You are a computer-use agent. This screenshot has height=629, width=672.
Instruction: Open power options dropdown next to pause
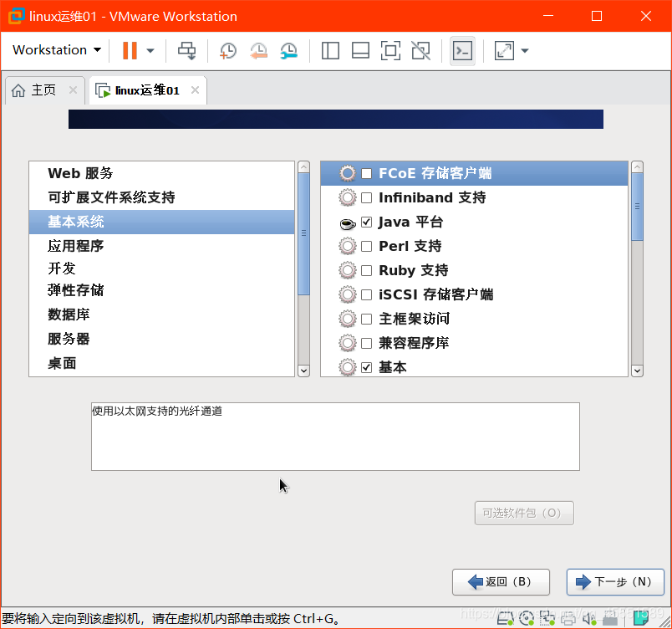pos(150,50)
